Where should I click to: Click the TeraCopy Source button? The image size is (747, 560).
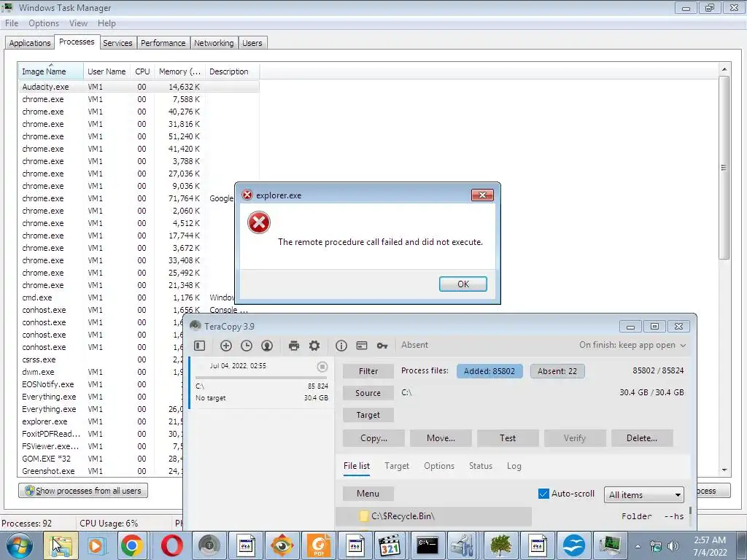368,393
